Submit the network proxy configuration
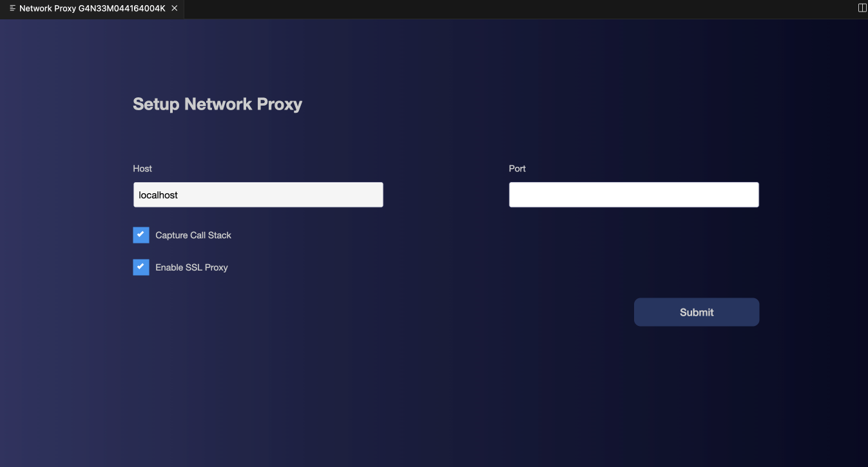The width and height of the screenshot is (868, 467). coord(696,312)
